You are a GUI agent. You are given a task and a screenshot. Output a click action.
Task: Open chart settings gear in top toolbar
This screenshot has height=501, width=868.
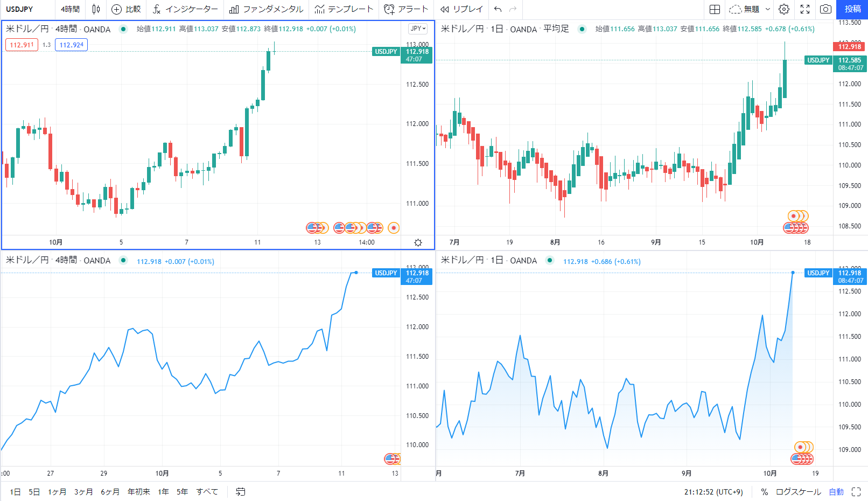point(784,9)
